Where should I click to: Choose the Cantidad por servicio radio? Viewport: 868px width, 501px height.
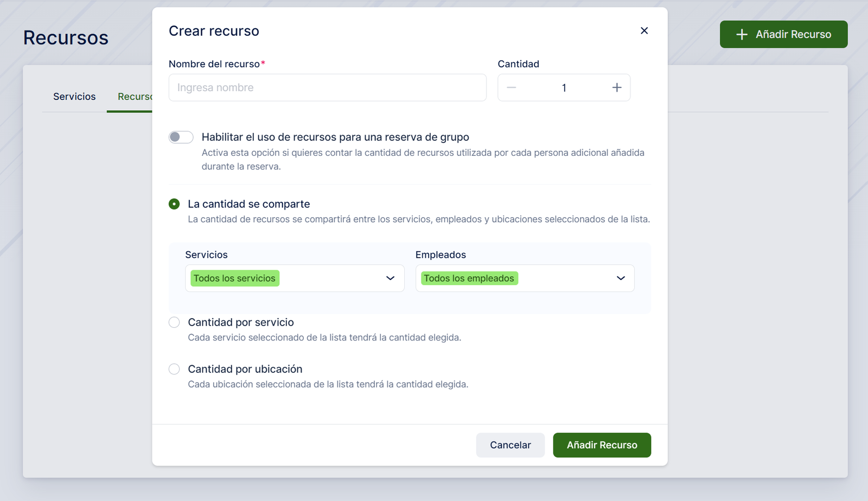[x=174, y=322]
